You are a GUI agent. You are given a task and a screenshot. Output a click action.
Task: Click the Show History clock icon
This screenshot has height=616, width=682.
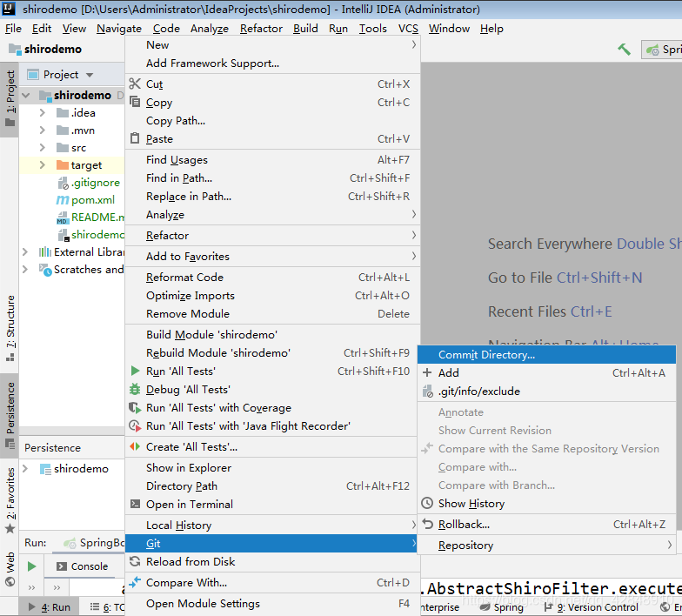[428, 503]
